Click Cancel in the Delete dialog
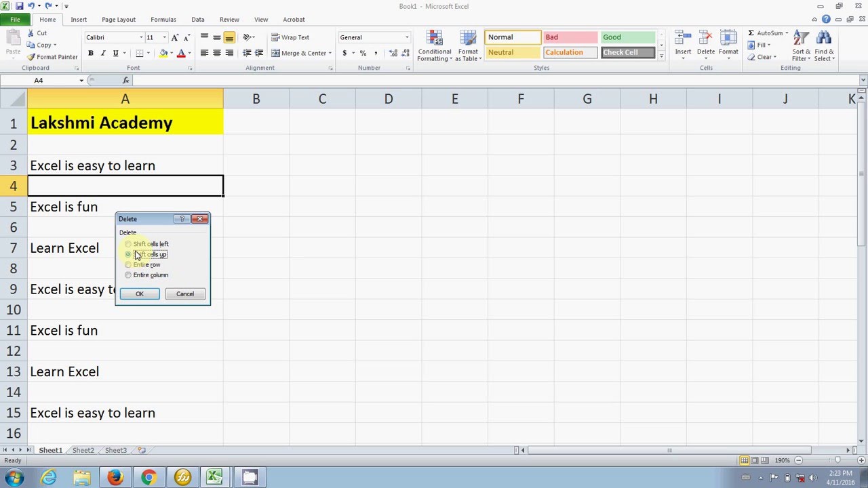Image resolution: width=868 pixels, height=488 pixels. 185,294
